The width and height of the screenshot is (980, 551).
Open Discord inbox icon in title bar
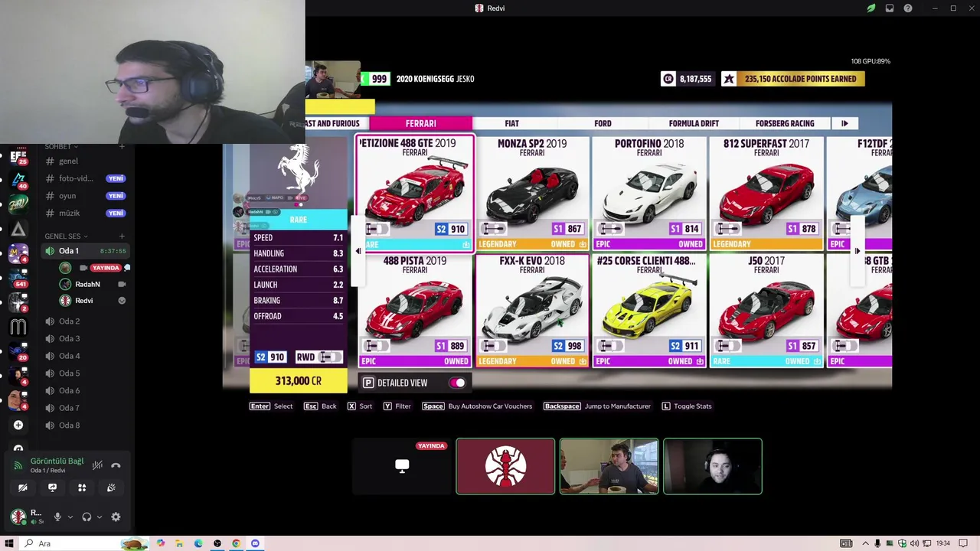pyautogui.click(x=890, y=8)
